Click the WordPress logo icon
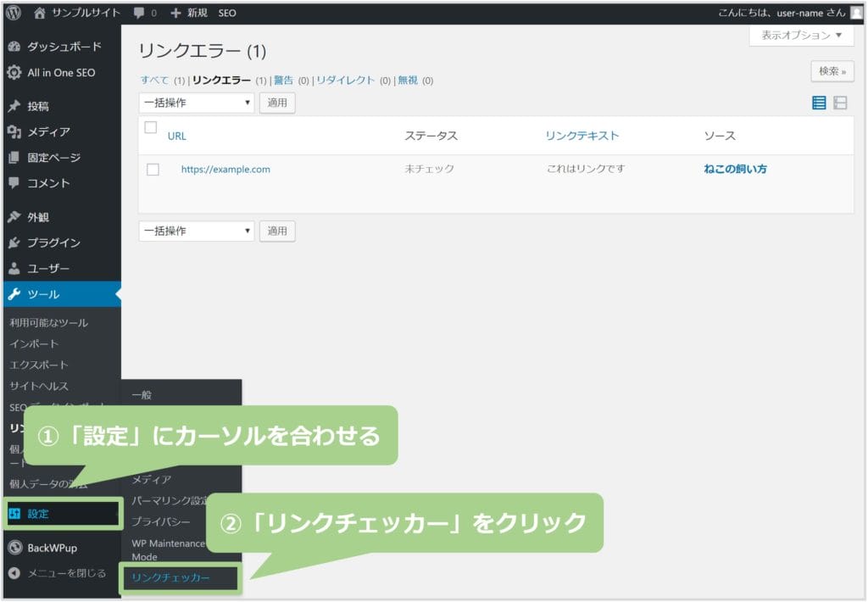Image resolution: width=868 pixels, height=602 pixels. 14,13
